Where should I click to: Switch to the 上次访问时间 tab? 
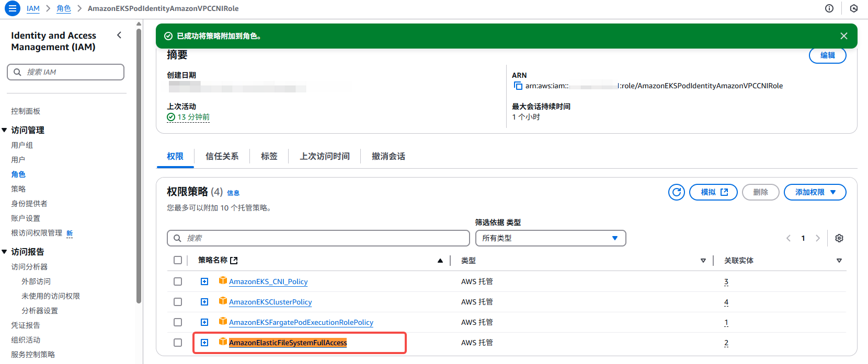325,156
